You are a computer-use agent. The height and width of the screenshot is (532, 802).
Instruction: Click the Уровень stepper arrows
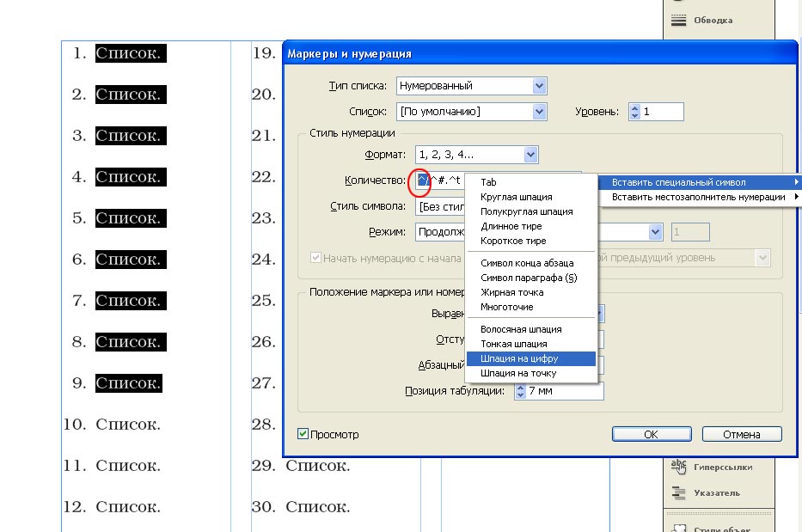pyautogui.click(x=634, y=112)
